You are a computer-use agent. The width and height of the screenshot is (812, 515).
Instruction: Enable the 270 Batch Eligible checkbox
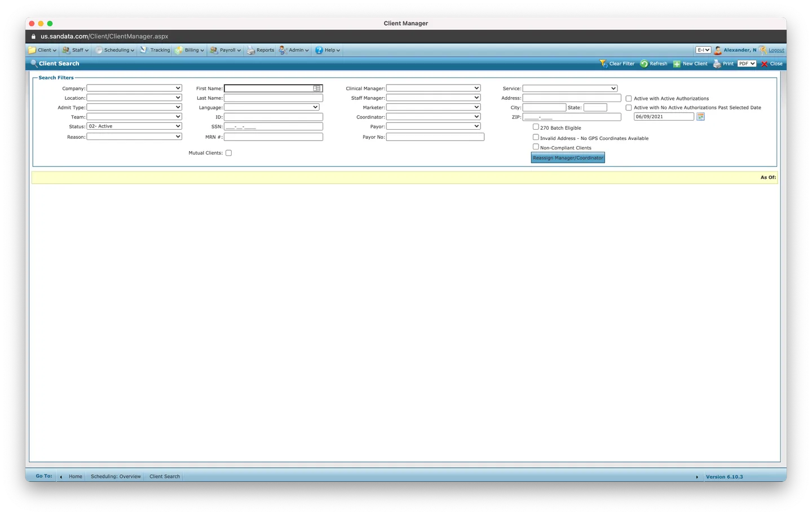[536, 126]
